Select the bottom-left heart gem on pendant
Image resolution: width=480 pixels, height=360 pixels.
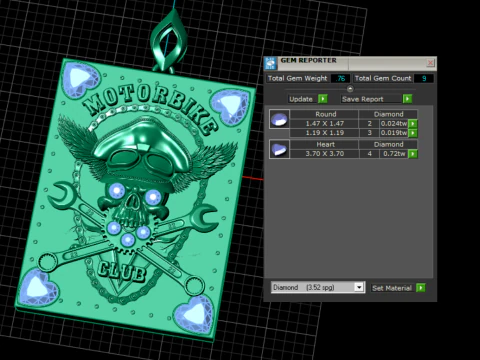tap(37, 288)
